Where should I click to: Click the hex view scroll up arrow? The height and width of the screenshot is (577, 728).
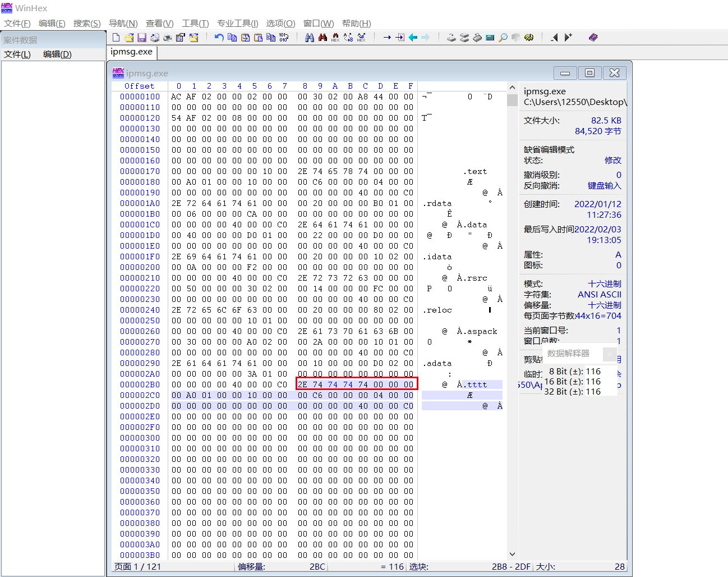point(512,88)
